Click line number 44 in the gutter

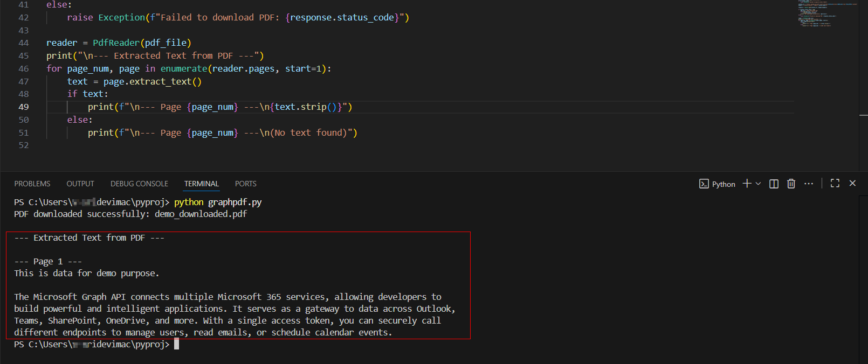coord(24,43)
